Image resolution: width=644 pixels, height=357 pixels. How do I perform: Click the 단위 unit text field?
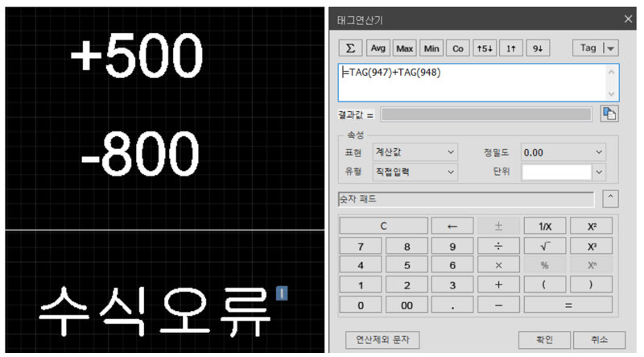pyautogui.click(x=556, y=172)
